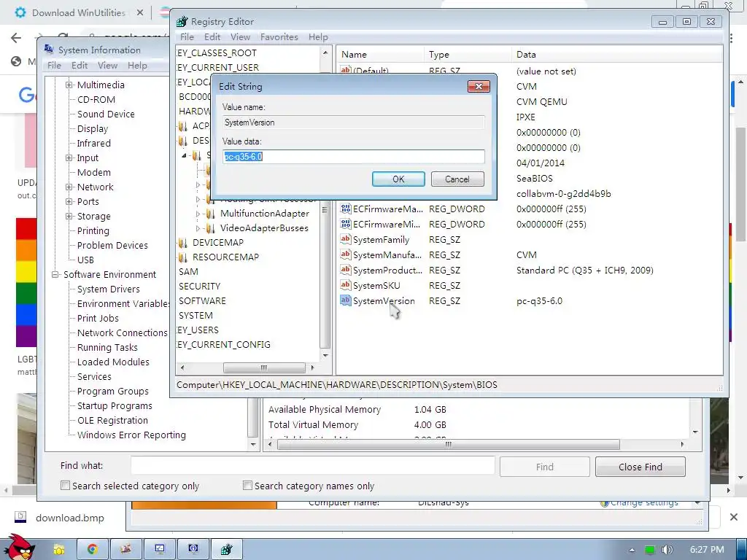Select Running Tasks in System Information

(x=107, y=348)
